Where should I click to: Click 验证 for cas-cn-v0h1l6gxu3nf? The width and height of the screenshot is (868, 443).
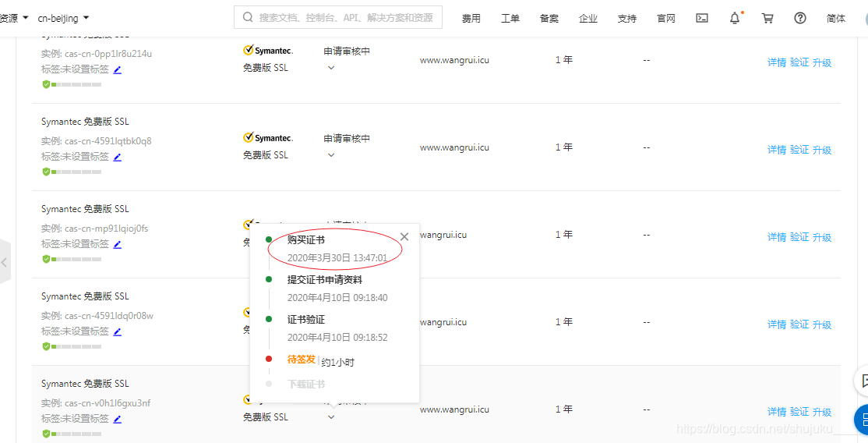799,412
